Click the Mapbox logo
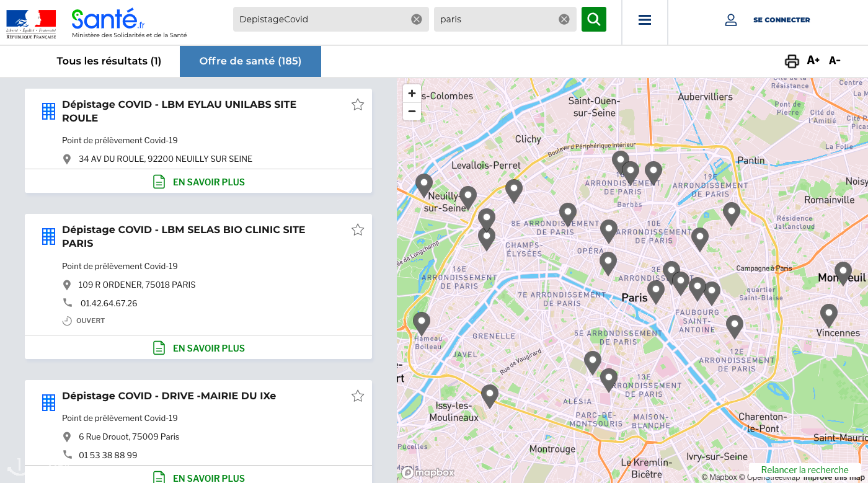 point(428,472)
